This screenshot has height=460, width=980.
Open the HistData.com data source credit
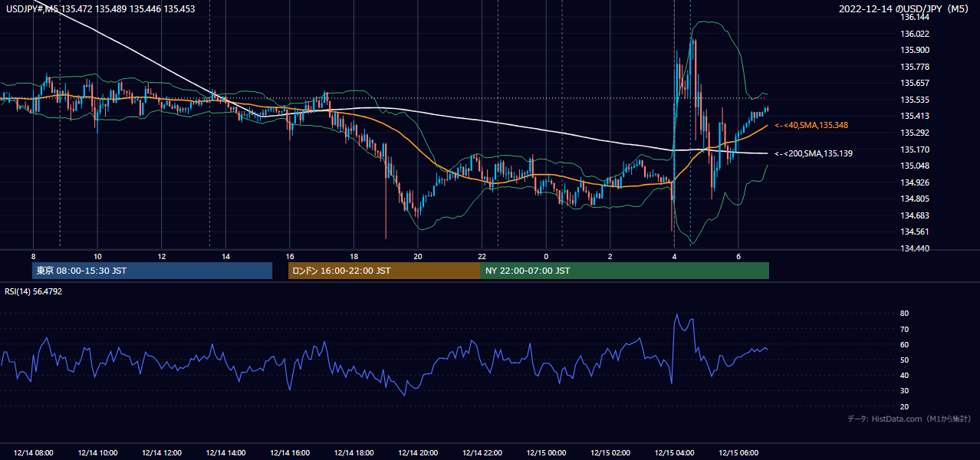point(909,419)
